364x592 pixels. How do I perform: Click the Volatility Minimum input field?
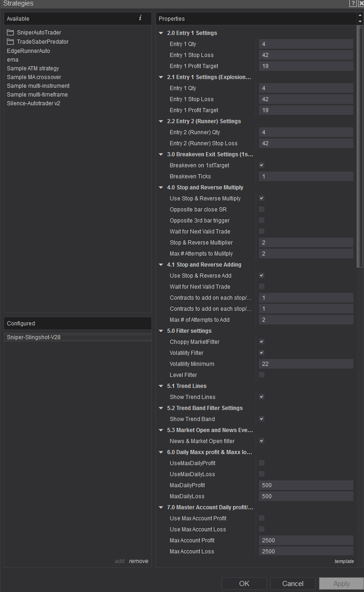[306, 364]
